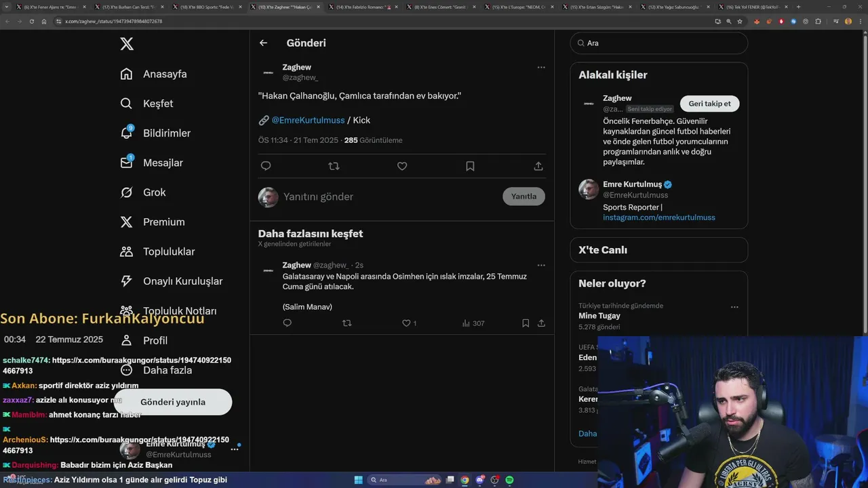Reload the page in browser toolbar
868x488 pixels.
pos(31,21)
